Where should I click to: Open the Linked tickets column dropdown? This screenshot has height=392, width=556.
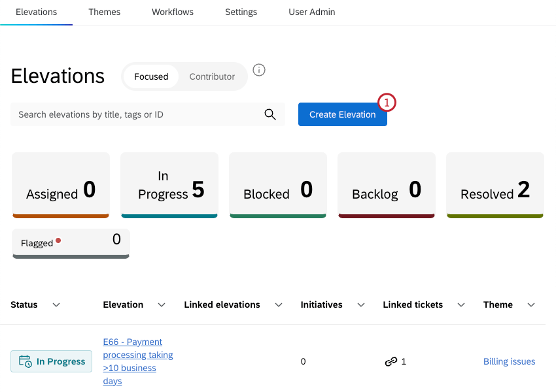click(460, 304)
